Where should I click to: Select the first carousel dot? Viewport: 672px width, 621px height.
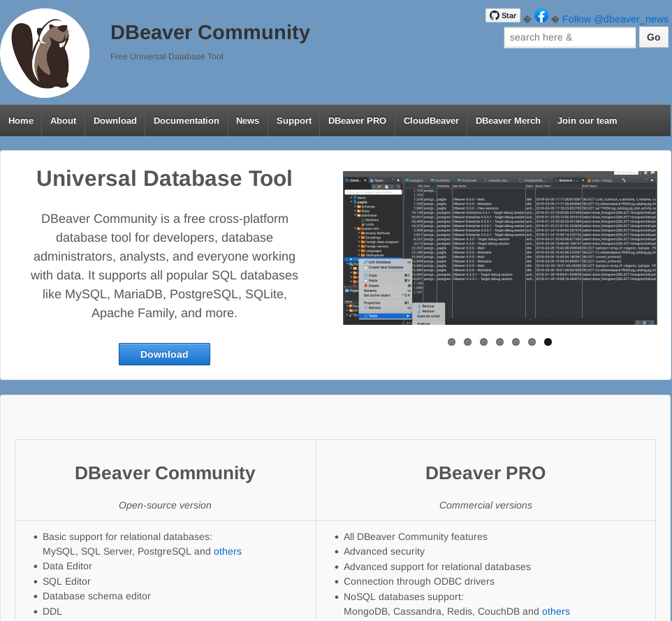451,342
